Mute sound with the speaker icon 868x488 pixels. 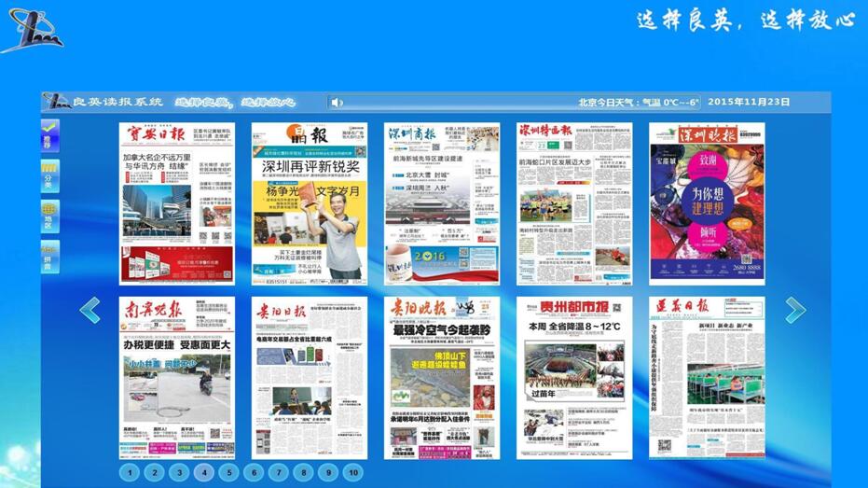click(337, 103)
